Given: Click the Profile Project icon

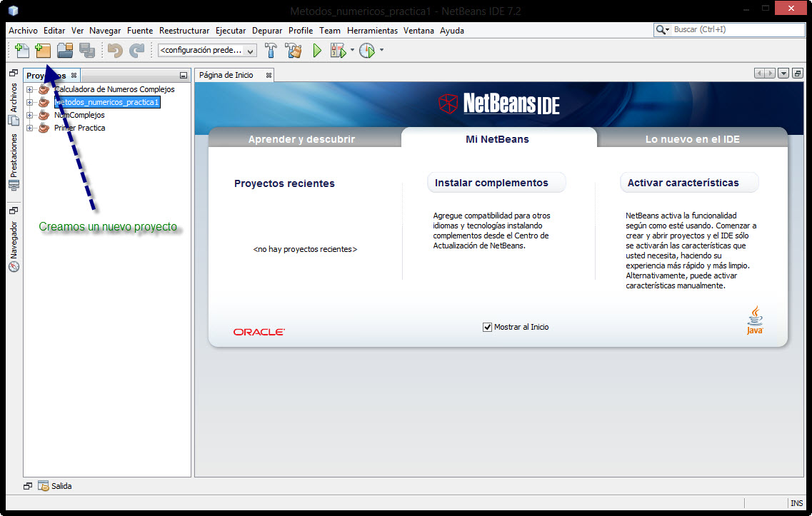Looking at the screenshot, I should coord(367,50).
